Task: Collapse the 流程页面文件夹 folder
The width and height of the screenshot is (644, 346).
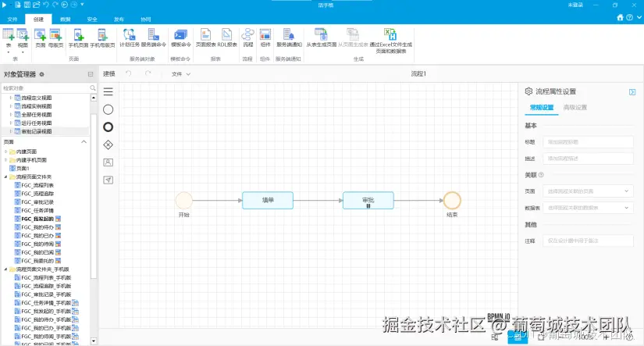Action: click(5, 177)
